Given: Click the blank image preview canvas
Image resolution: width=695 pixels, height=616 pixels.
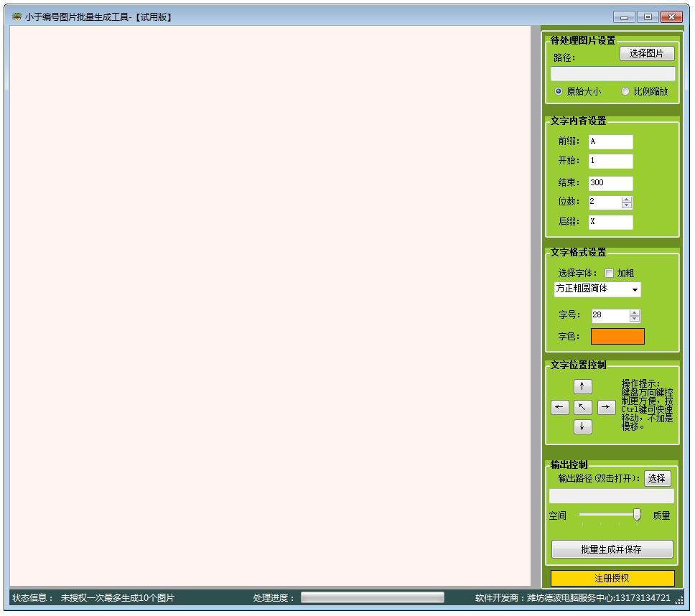Looking at the screenshot, I should (270, 306).
